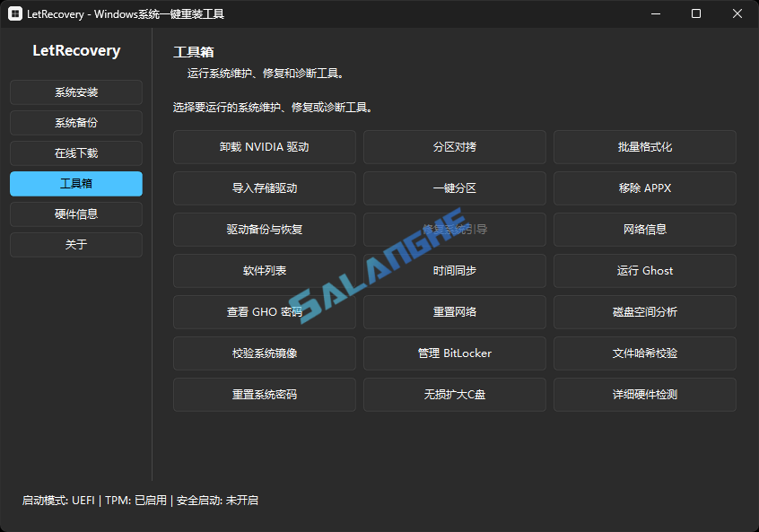Open 管理 BitLocker tool
Viewport: 759px width, 532px height.
coord(455,353)
